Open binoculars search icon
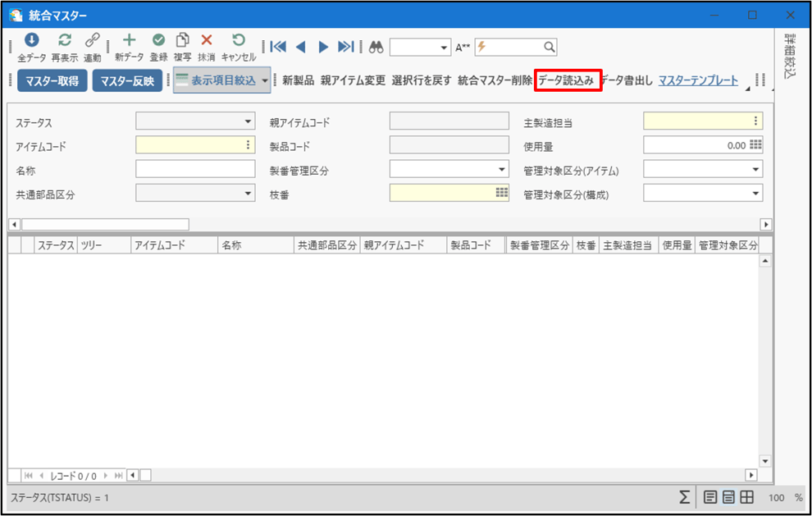812x516 pixels. (x=376, y=47)
